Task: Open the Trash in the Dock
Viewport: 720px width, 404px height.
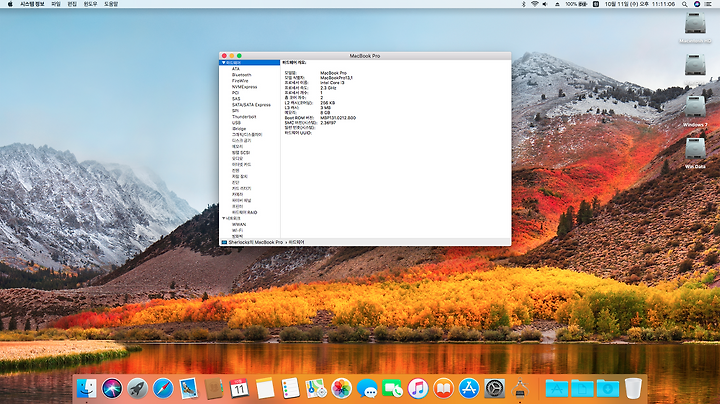Action: click(633, 388)
